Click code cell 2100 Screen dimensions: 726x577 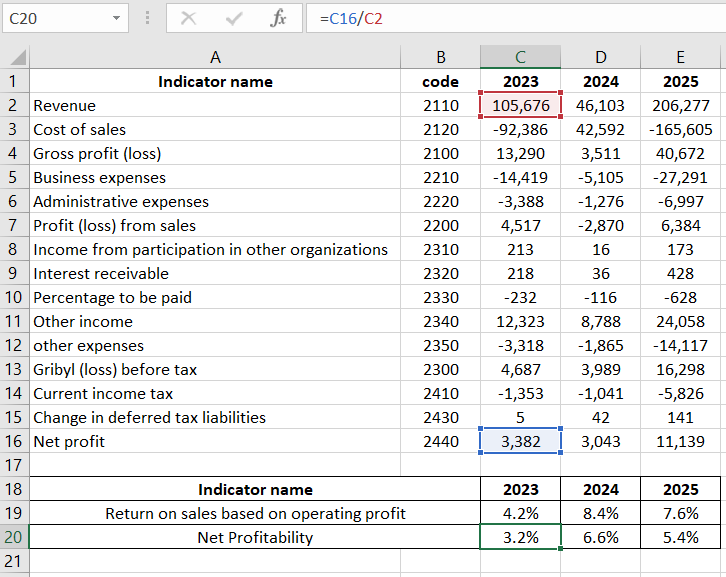440,153
